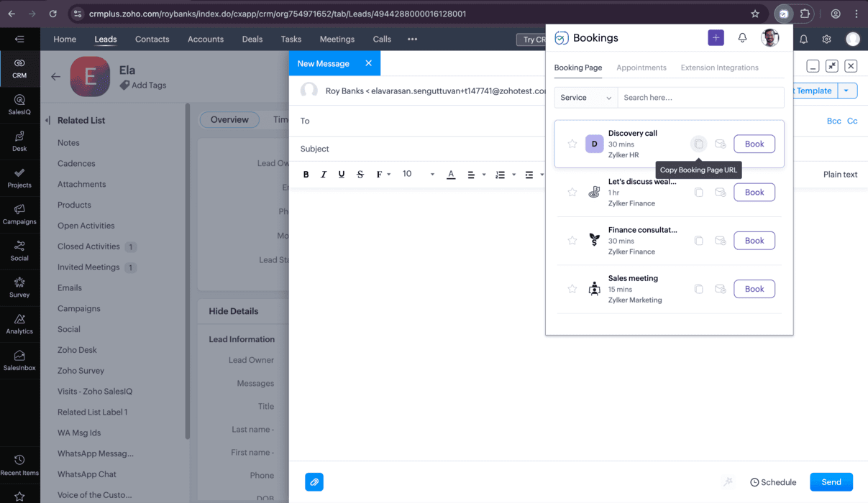
Task: Open the Meetings module tab
Action: (x=337, y=40)
